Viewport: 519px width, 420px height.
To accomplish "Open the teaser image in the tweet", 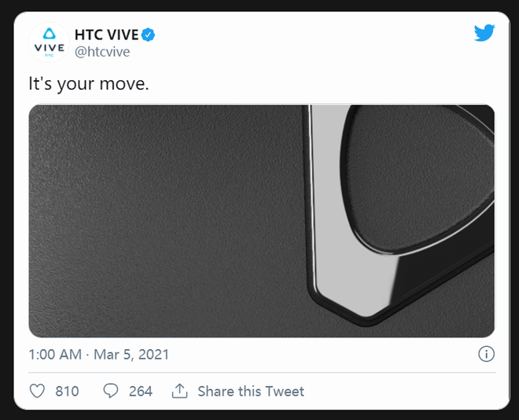I will (x=262, y=221).
